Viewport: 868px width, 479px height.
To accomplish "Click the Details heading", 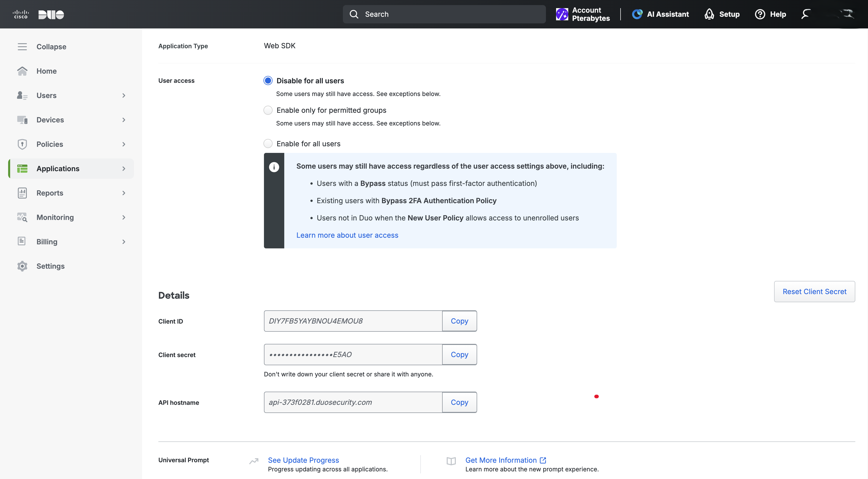I will tap(174, 295).
